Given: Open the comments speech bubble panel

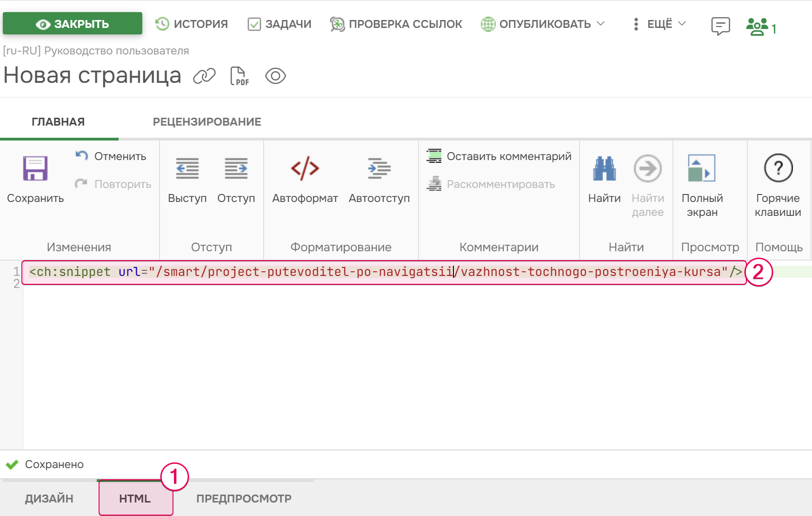Looking at the screenshot, I should click(720, 26).
